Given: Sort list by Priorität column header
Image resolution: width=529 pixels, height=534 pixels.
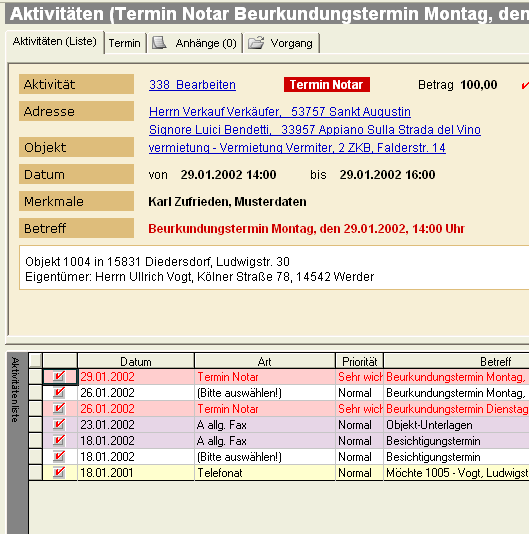Looking at the screenshot, I should pyautogui.click(x=359, y=361).
